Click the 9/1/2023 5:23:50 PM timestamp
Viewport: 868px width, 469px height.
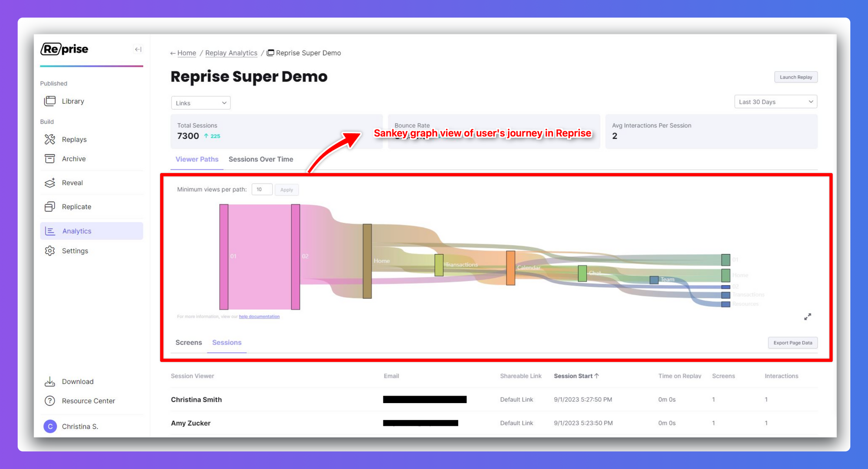[583, 423]
